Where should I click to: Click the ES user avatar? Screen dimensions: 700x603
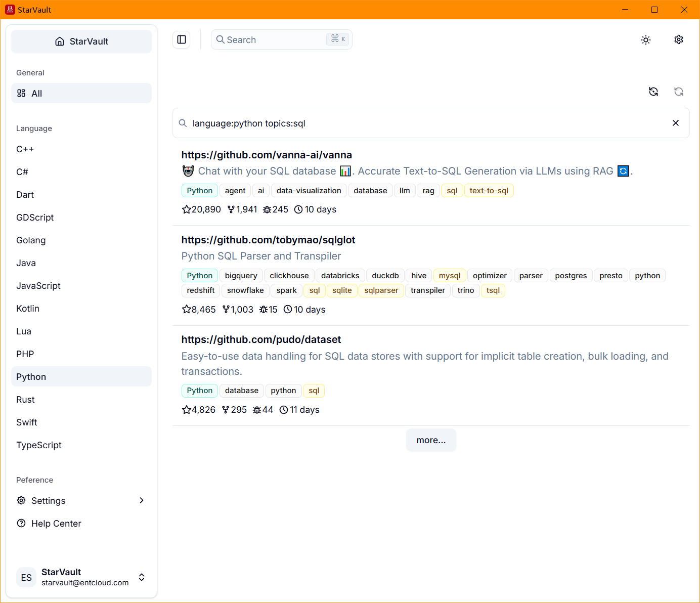(26, 577)
